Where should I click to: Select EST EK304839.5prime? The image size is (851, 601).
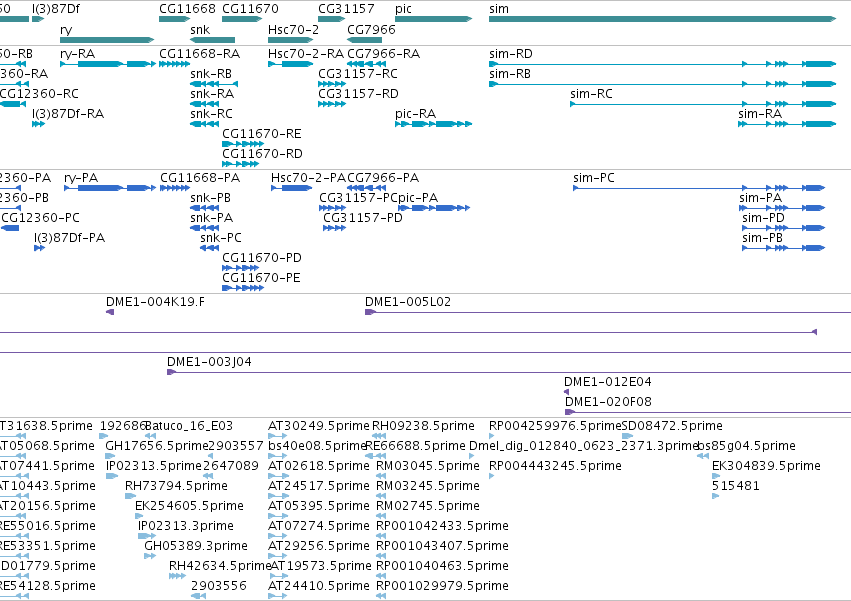[716, 476]
